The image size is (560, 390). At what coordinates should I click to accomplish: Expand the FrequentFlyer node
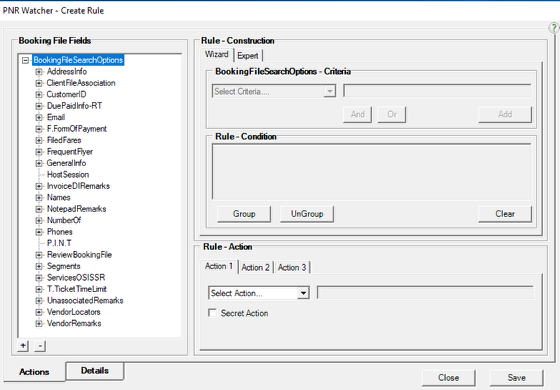tap(39, 152)
